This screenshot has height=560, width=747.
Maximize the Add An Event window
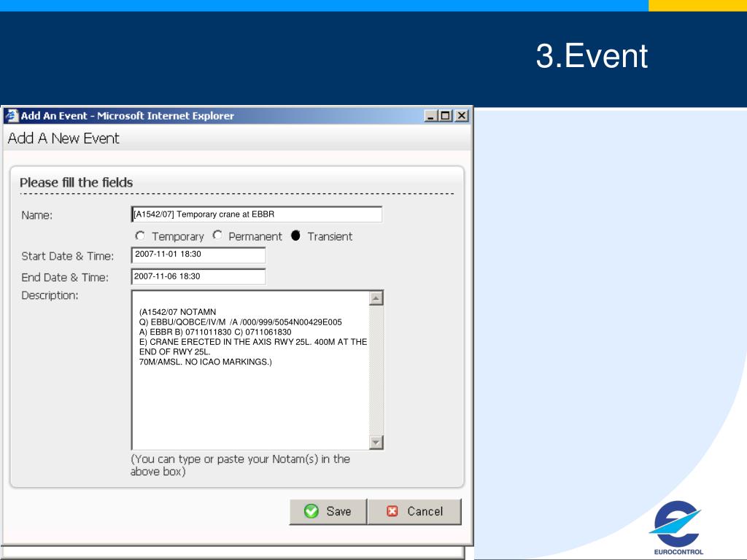click(446, 116)
